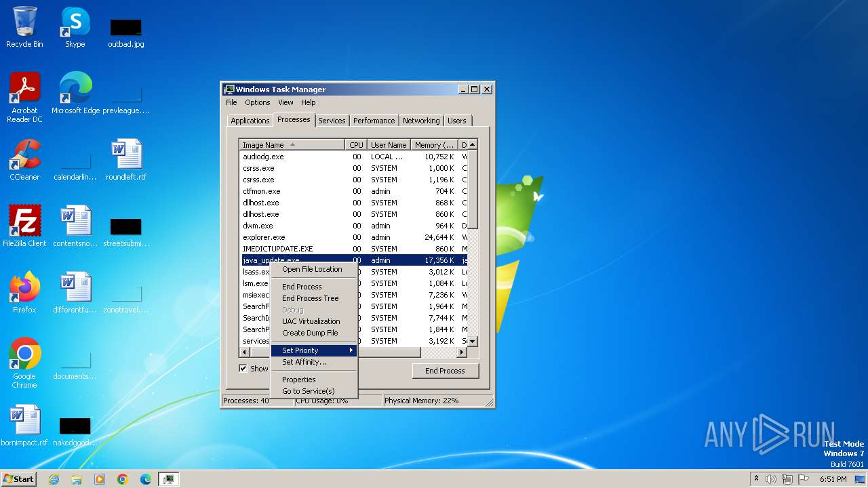868x488 pixels.
Task: Toggle Show processes from all users checkbox
Action: (x=243, y=368)
